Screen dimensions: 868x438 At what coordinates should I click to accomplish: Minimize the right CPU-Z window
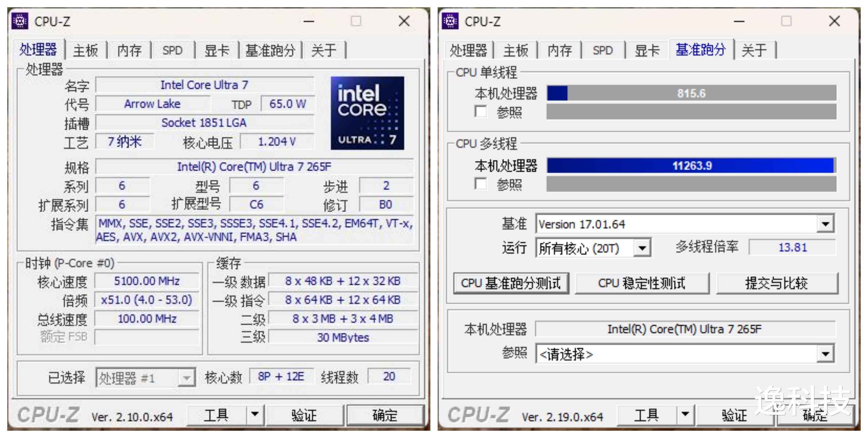tap(739, 21)
